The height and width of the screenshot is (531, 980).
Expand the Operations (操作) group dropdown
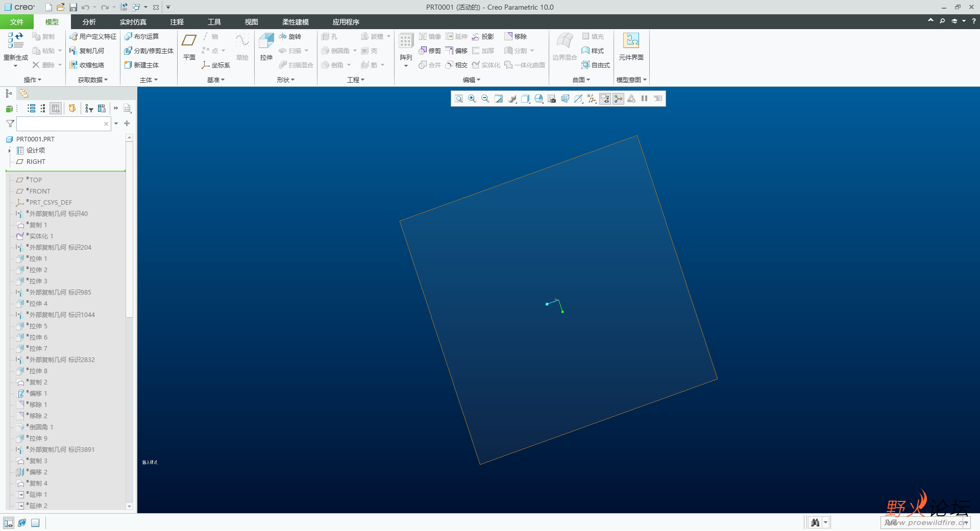(33, 80)
